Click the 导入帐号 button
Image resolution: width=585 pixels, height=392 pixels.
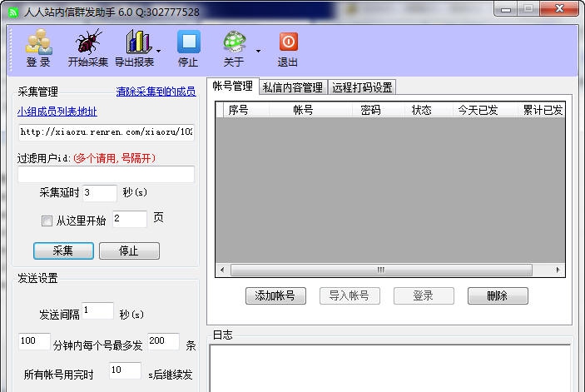point(350,295)
